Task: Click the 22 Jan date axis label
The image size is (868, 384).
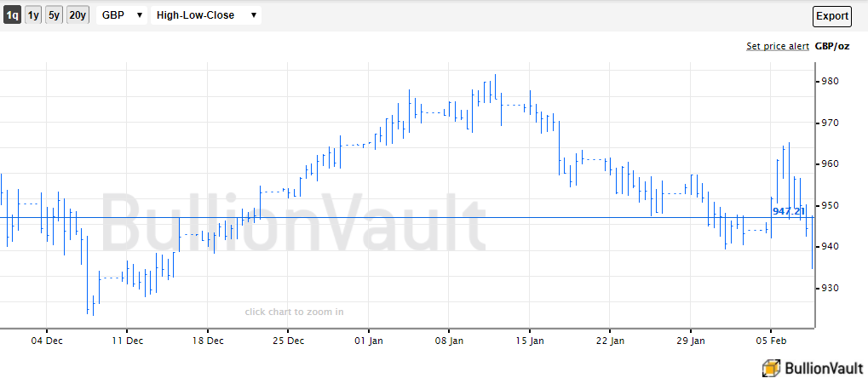Action: pos(610,341)
